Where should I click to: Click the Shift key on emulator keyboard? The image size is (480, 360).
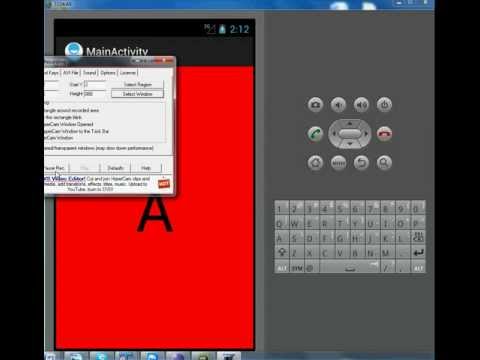282,252
